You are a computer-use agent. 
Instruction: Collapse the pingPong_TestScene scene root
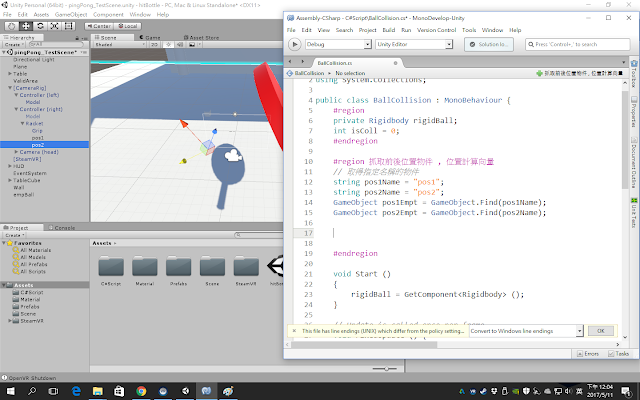tap(4, 53)
